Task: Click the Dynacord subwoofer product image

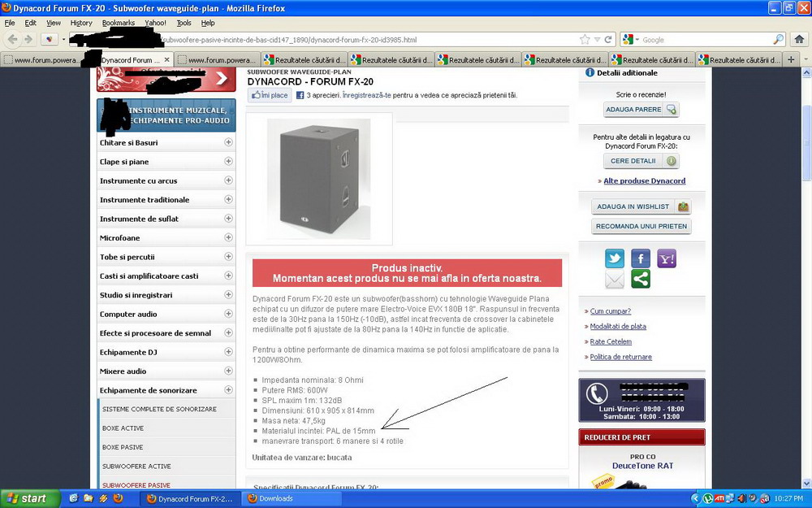Action: [x=319, y=179]
